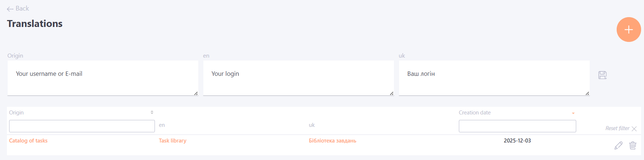Delete the Catalog of tasks translation
The height and width of the screenshot is (160, 644).
click(x=633, y=145)
